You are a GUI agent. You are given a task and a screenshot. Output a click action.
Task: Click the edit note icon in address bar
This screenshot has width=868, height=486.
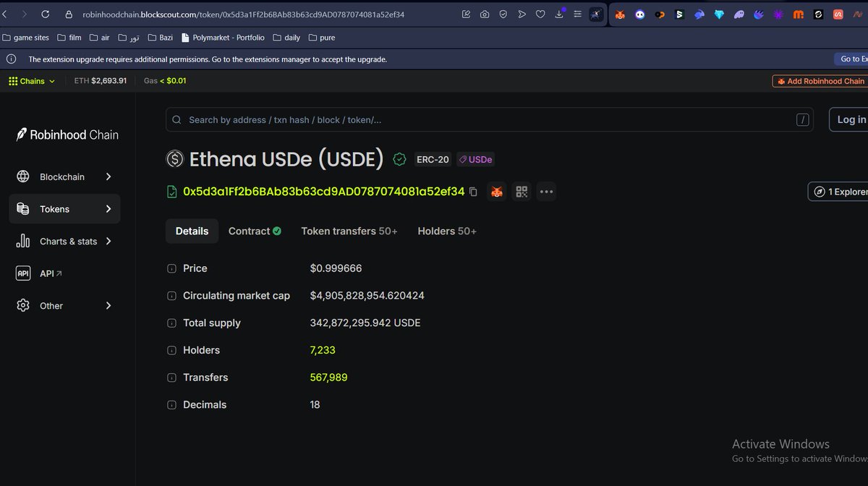click(x=466, y=14)
